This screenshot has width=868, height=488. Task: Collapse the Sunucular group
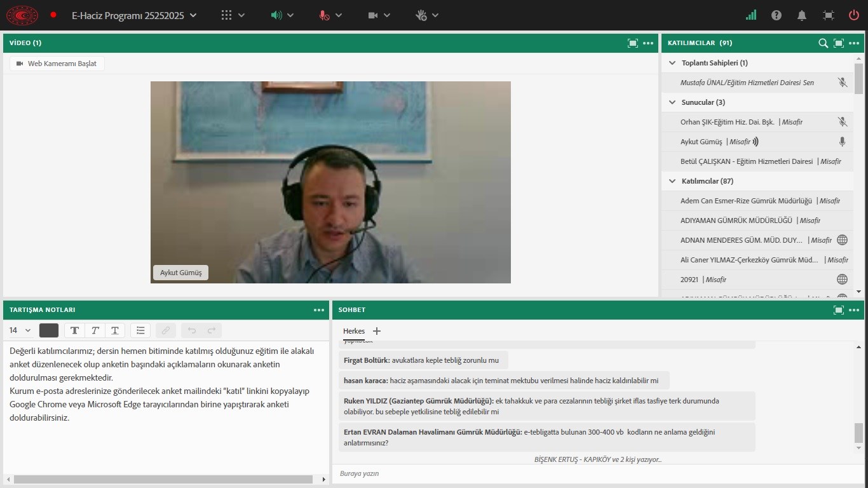click(x=672, y=102)
